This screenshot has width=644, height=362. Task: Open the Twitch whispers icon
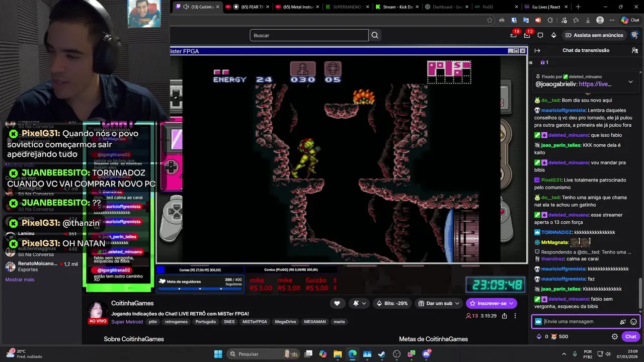[540, 35]
